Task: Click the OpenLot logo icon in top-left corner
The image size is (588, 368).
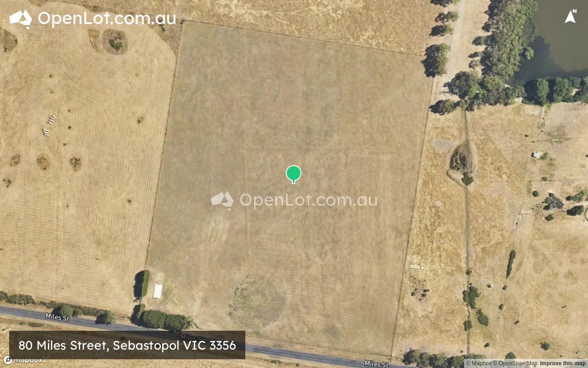Action: [x=21, y=19]
